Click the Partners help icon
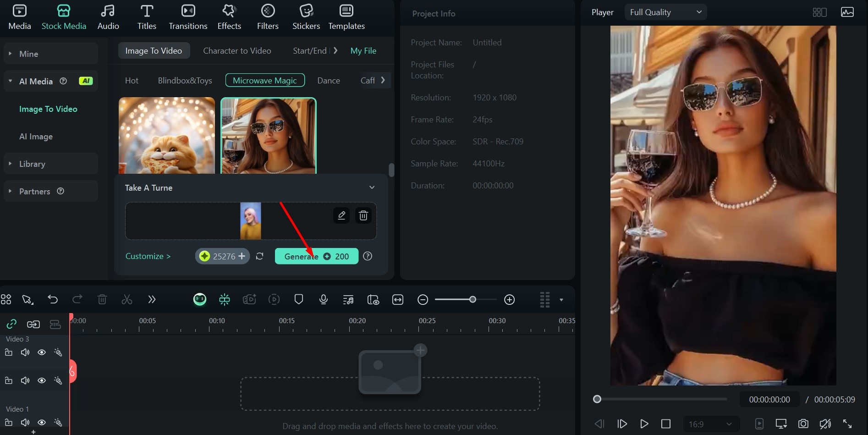Screen dimensions: 868x435 point(60,191)
